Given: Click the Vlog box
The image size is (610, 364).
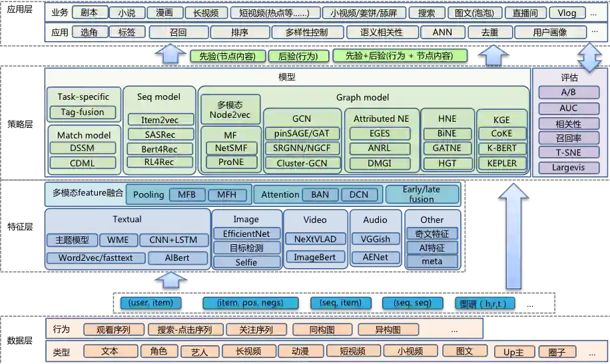Looking at the screenshot, I should (x=567, y=13).
